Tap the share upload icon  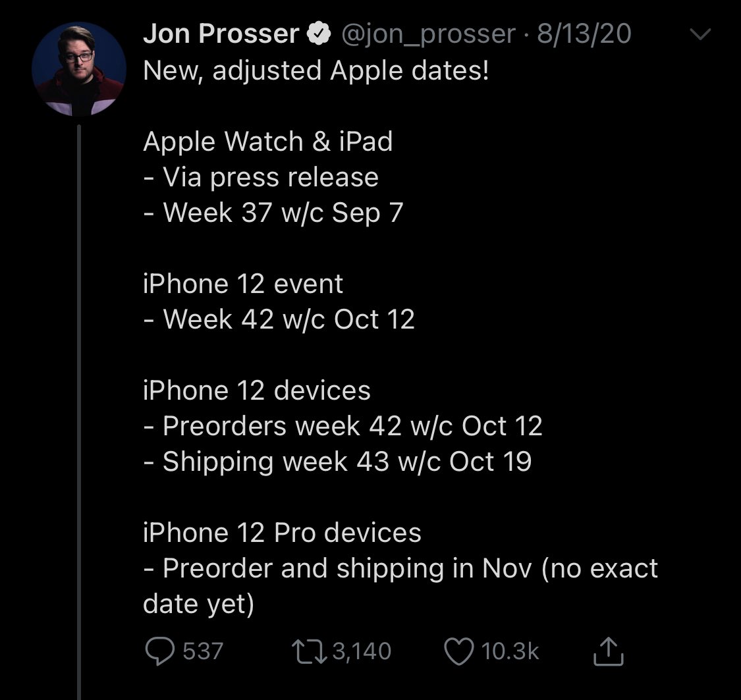[608, 651]
